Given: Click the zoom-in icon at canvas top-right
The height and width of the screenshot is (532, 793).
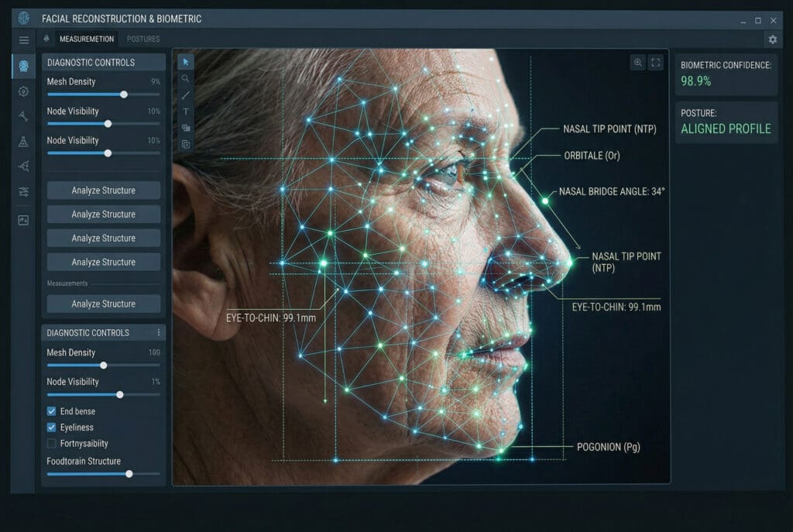Looking at the screenshot, I should [637, 63].
